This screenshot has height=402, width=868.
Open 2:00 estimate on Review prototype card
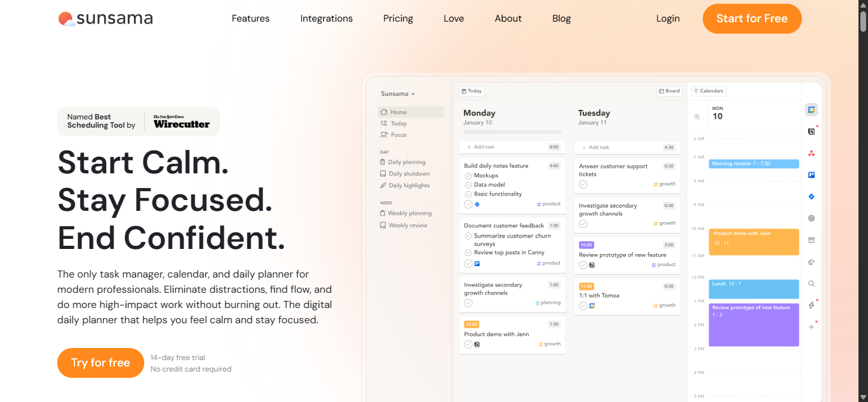click(669, 245)
